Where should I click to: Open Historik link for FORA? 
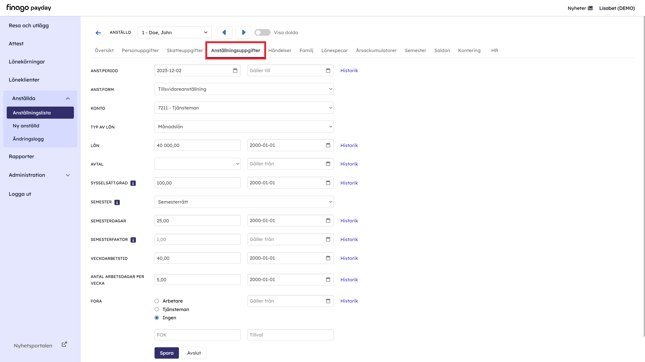tap(349, 301)
